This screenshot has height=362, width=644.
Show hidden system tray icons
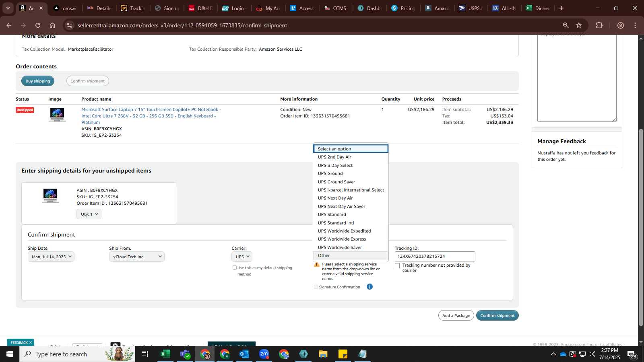tap(553, 354)
